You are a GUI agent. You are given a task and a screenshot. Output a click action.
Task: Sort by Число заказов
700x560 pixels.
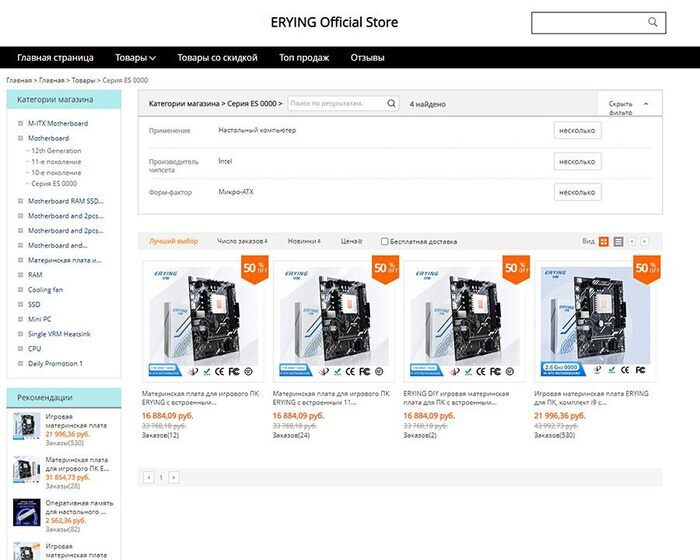(242, 241)
